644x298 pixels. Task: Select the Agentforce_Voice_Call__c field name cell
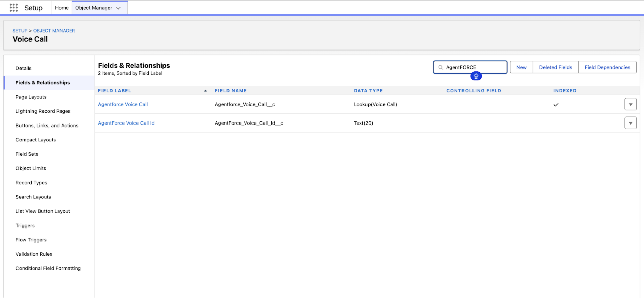(245, 104)
